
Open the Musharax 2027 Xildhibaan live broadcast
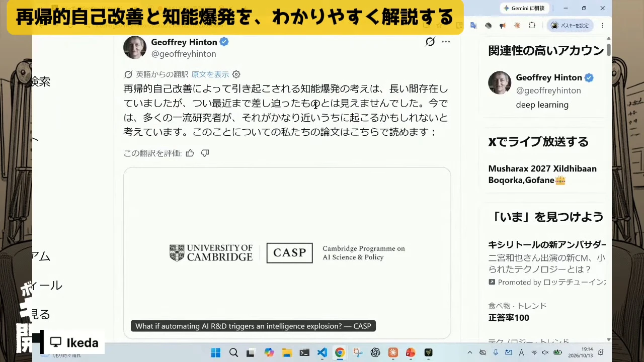click(542, 174)
